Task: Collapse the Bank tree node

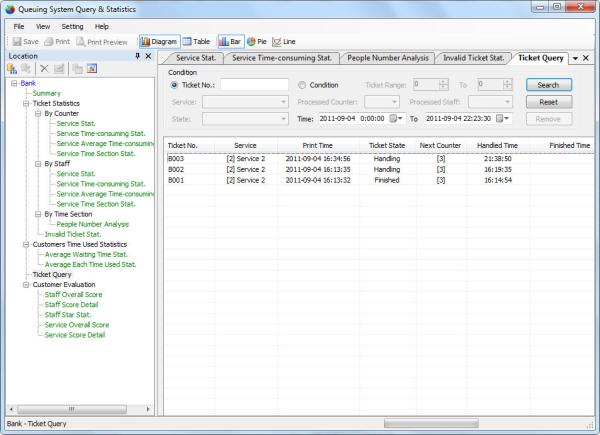Action: point(14,83)
